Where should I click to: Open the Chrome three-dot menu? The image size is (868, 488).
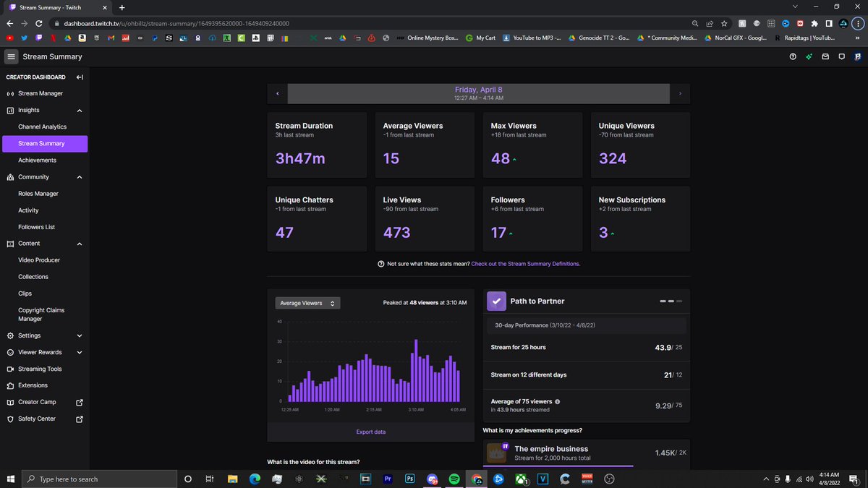[x=858, y=23]
